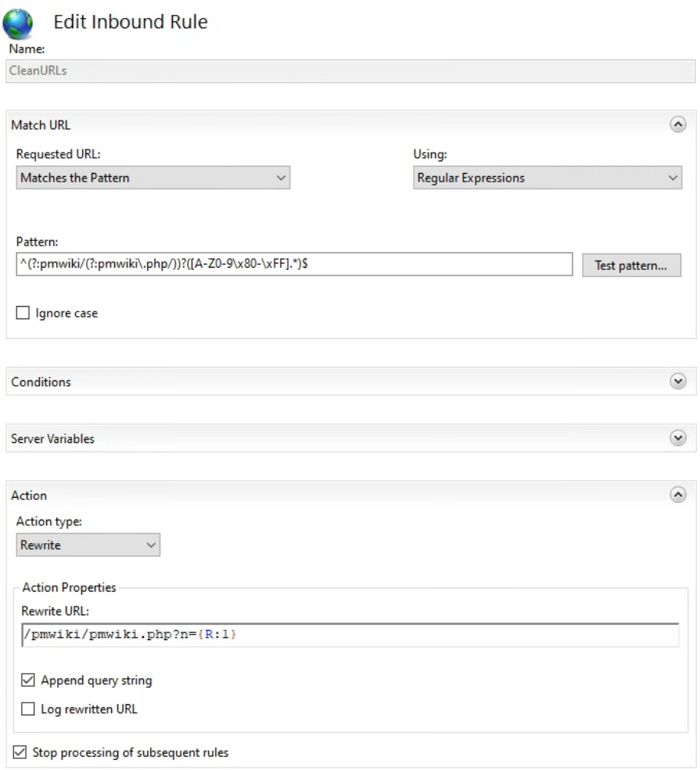Click the Test pattern button
Image resolution: width=700 pixels, height=770 pixels.
click(631, 266)
